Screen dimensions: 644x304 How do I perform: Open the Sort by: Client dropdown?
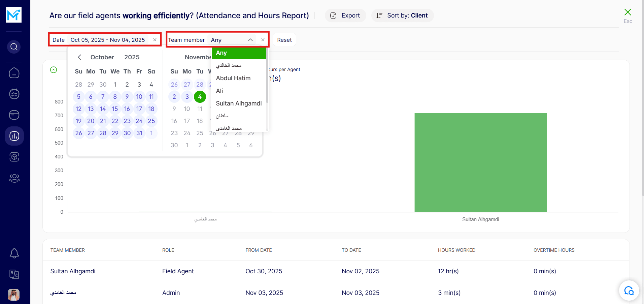coord(402,16)
